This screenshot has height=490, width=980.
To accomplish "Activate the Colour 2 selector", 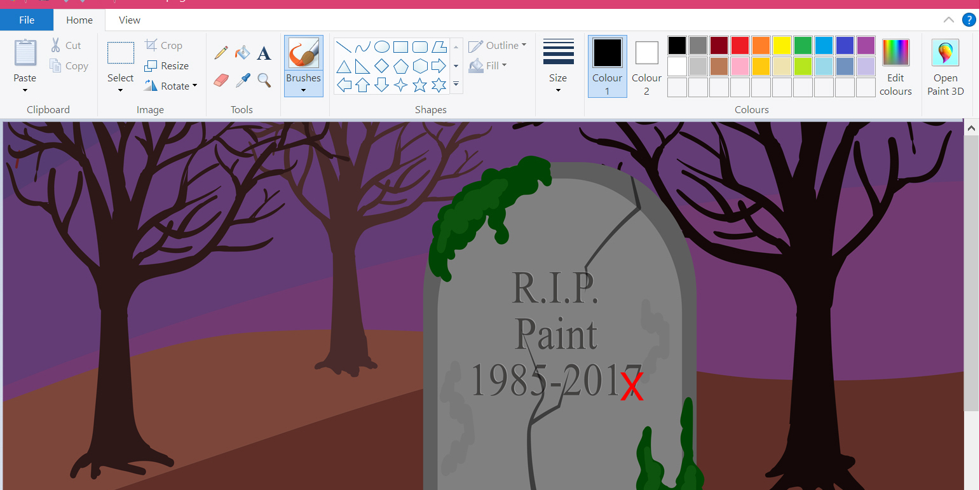I will 646,67.
